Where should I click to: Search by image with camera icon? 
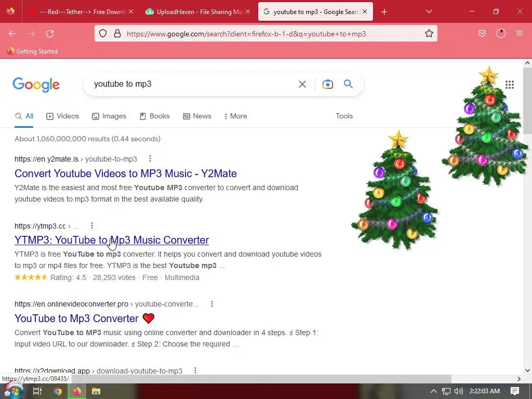327,84
